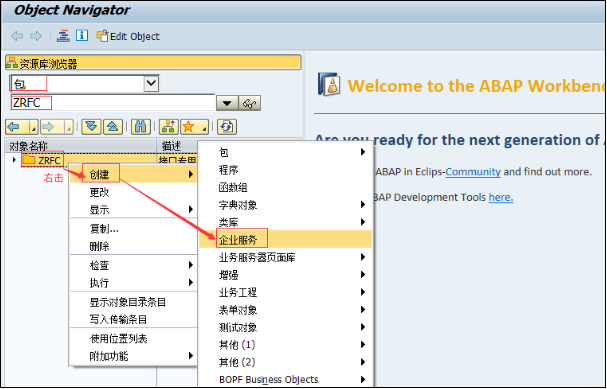Select the ZRFC folder in tree
This screenshot has height=389, width=607.
click(42, 160)
